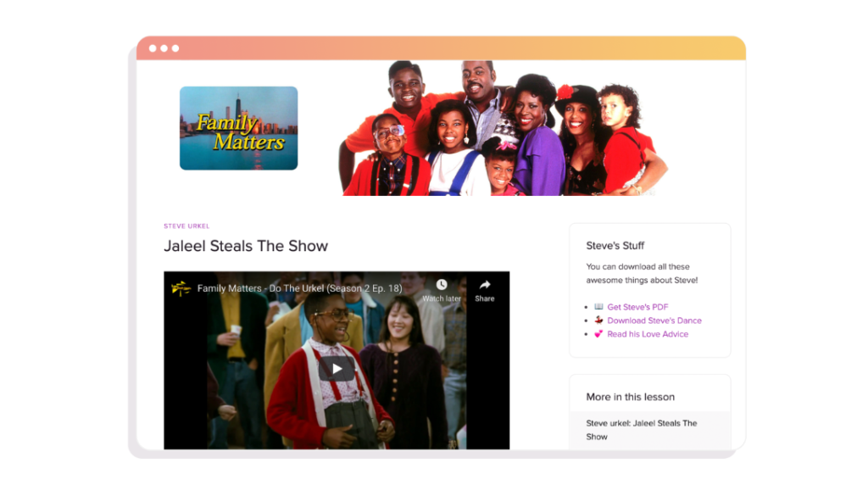Click the 'Jaleel Steals The Show' page heading

[246, 246]
